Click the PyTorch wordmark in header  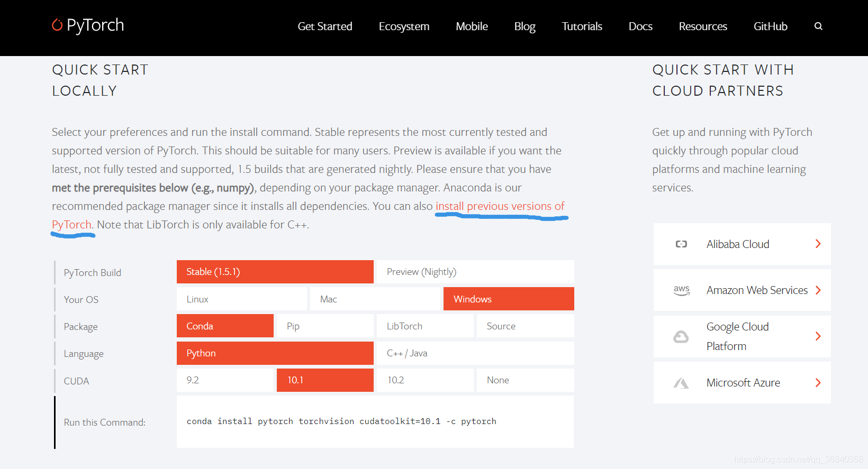point(95,25)
